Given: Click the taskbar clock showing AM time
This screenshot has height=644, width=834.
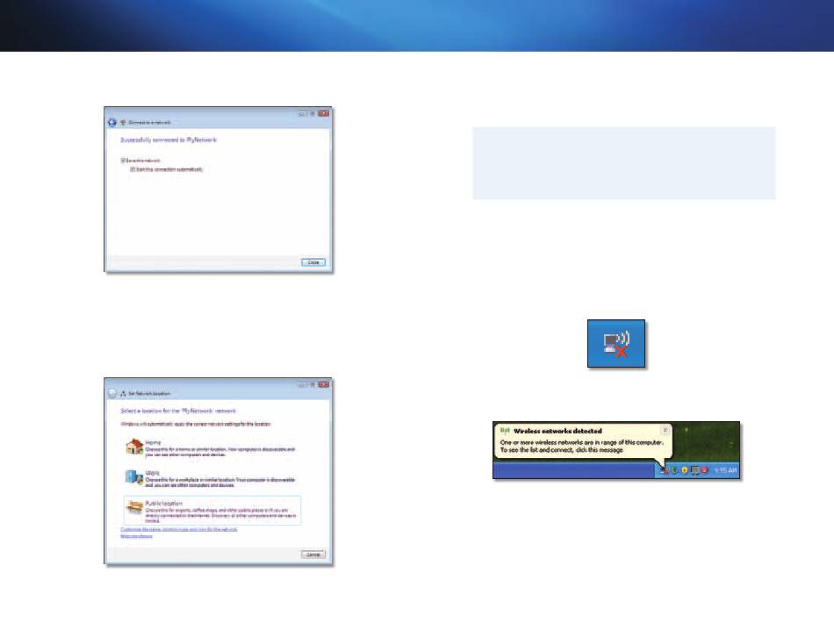Looking at the screenshot, I should coord(725,470).
